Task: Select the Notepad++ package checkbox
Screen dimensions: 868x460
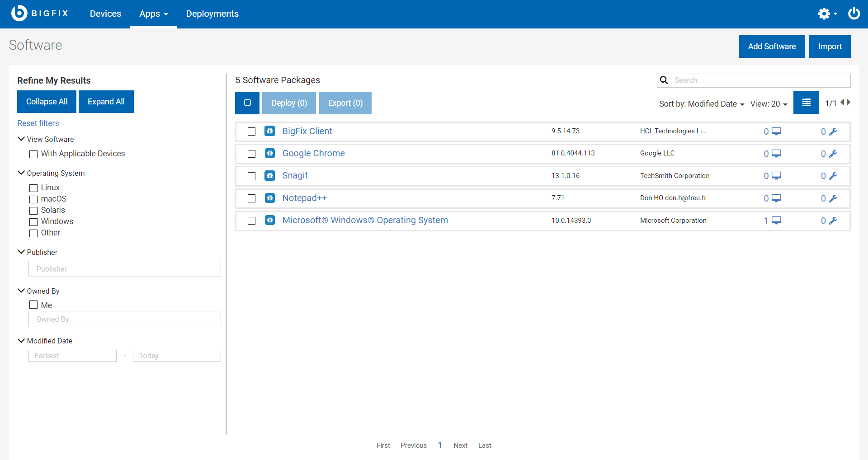Action: [x=252, y=198]
